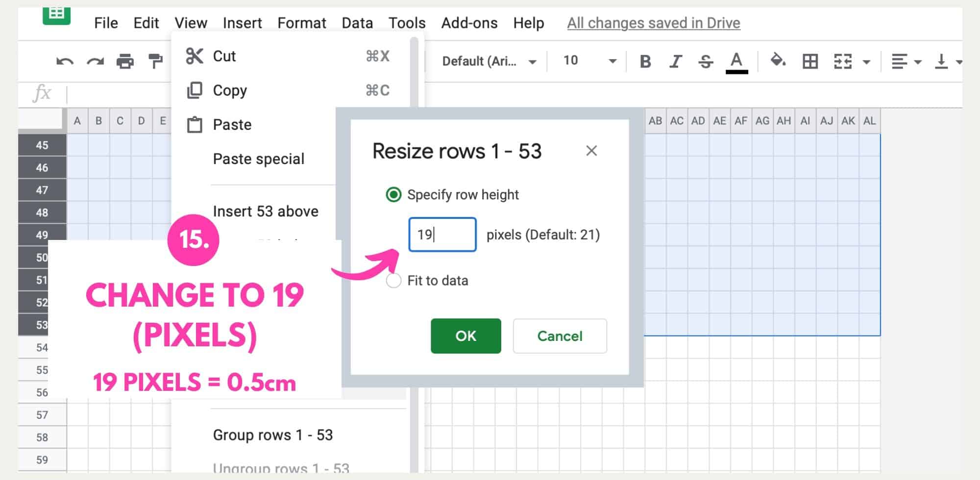Screen dimensions: 980x480
Task: Undo the last action
Action: [x=65, y=60]
